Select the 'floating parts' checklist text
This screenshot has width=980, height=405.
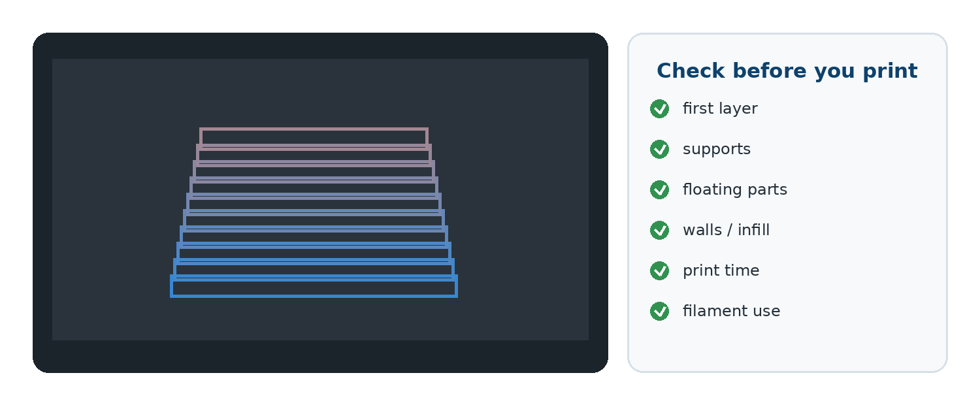click(735, 190)
